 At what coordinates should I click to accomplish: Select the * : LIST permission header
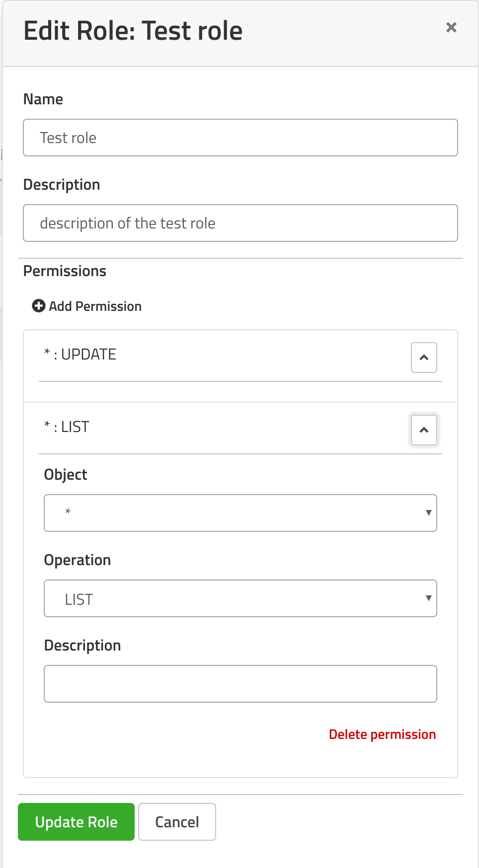67,427
